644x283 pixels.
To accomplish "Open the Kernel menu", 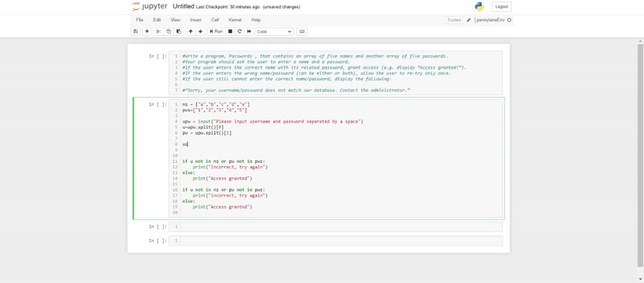I will 235,19.
